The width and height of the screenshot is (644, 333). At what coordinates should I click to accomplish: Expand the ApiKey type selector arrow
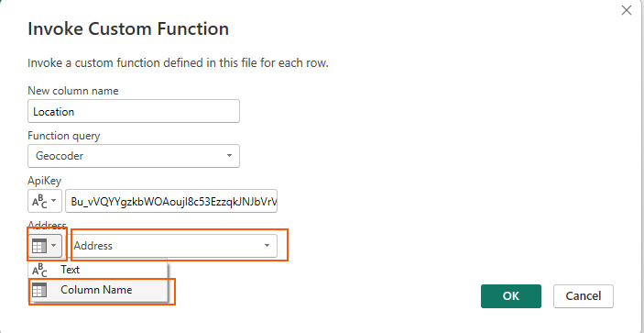[x=55, y=201]
